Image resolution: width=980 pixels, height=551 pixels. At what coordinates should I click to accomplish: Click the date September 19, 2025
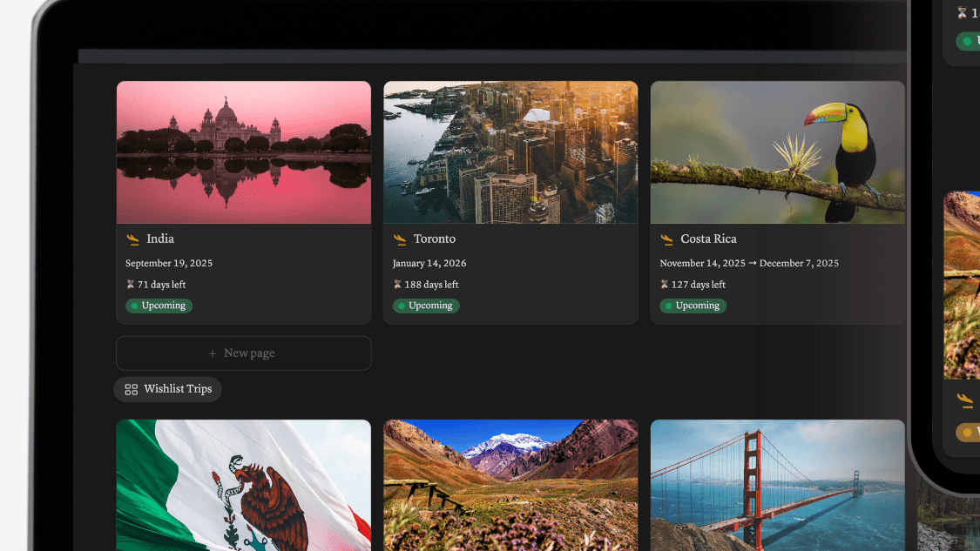point(169,263)
